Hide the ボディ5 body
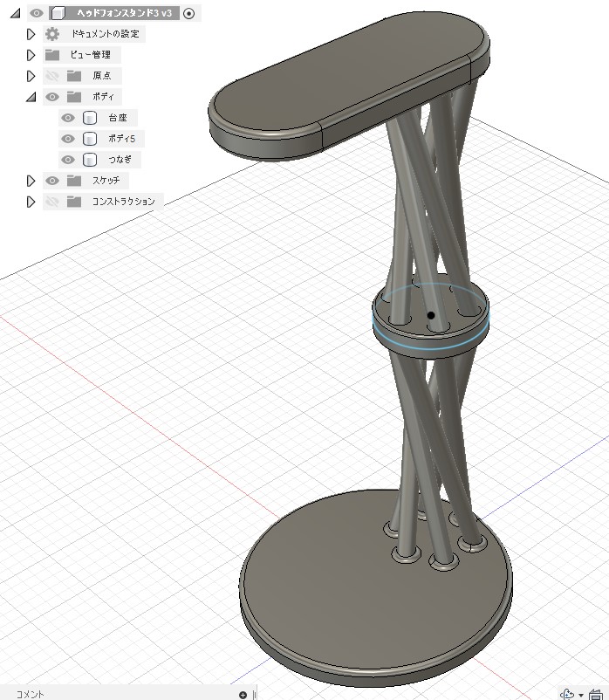This screenshot has height=700, width=609. coord(68,139)
